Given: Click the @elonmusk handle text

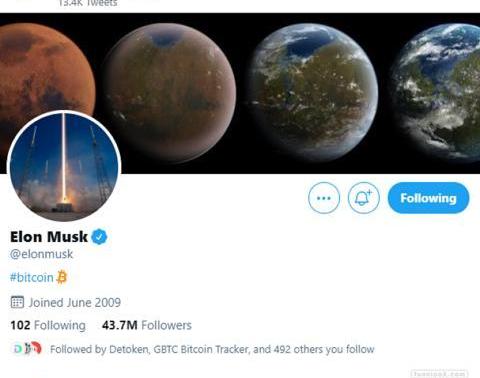Looking at the screenshot, I should tap(41, 254).
